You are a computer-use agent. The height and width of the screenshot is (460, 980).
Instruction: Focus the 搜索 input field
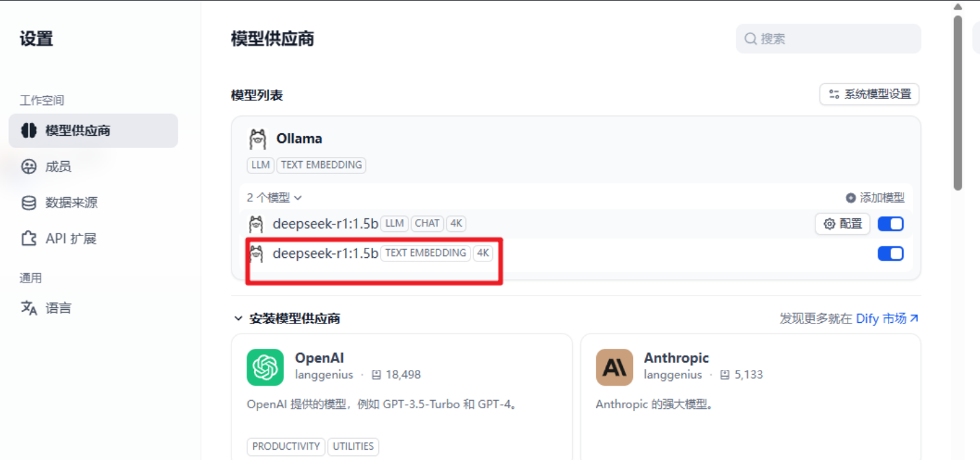click(x=828, y=39)
